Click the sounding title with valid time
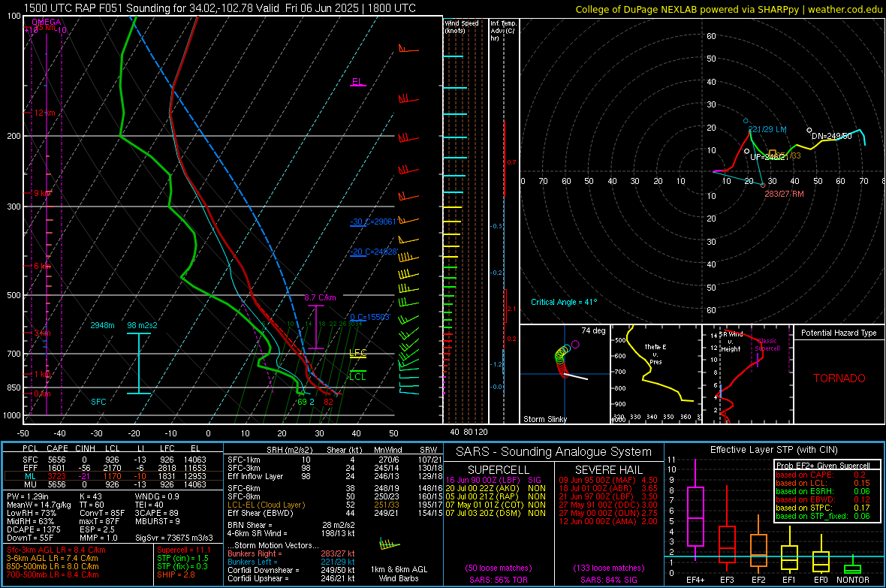Screen dimensions: 886x588 click(220, 8)
